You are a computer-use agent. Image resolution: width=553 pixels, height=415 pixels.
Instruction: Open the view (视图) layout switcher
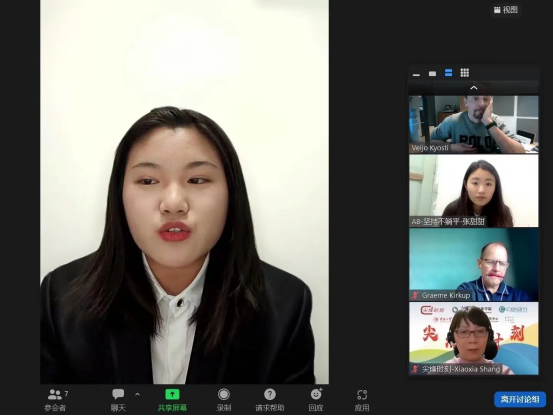[506, 10]
